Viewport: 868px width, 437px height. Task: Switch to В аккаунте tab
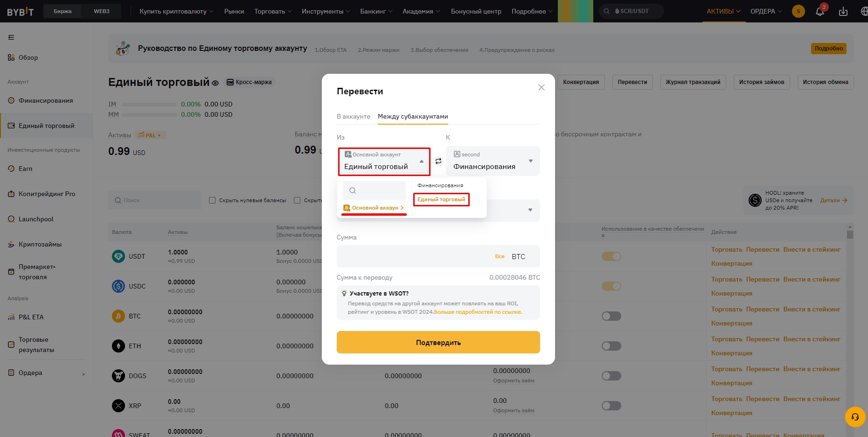(x=354, y=116)
